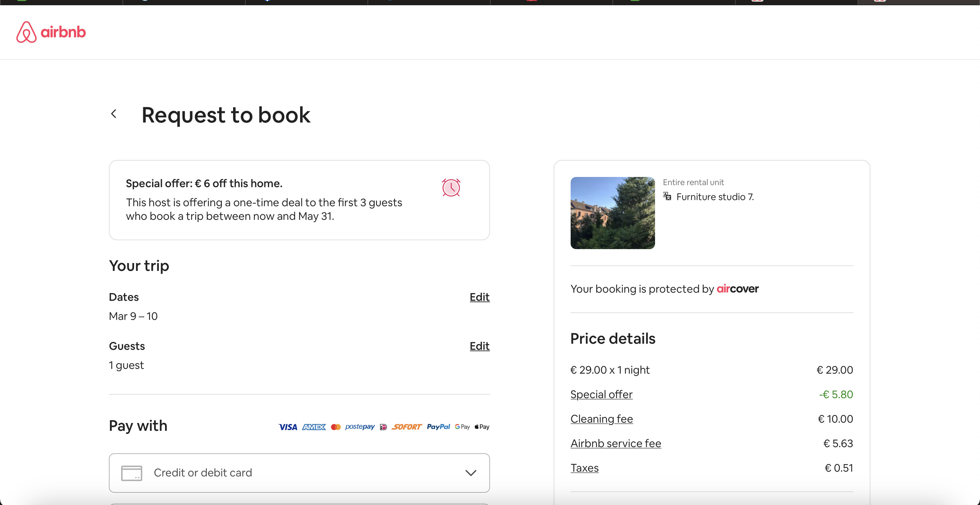Image resolution: width=980 pixels, height=505 pixels.
Task: Click the translation icon beside Furniture studio 7
Action: point(667,196)
